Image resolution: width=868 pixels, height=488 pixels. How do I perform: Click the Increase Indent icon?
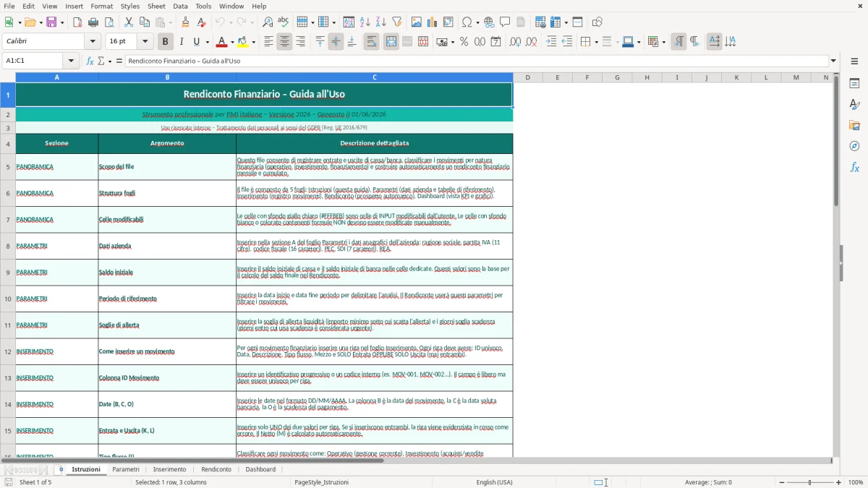551,42
